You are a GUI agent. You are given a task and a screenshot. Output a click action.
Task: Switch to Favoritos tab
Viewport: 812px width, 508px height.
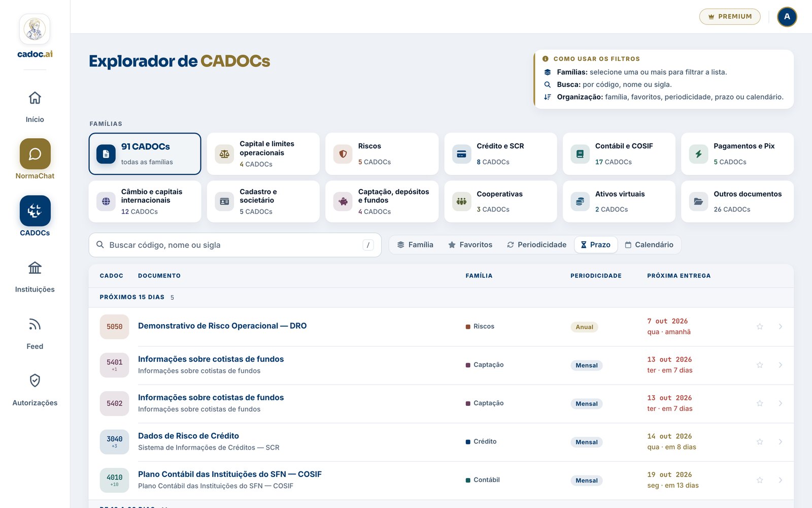470,245
